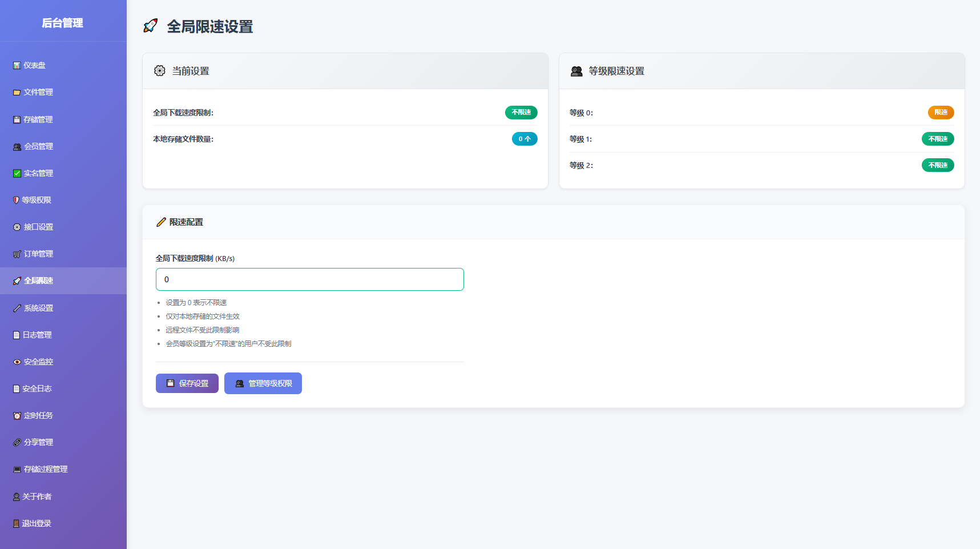Open the 退出登录 logout icon
Image resolution: width=980 pixels, height=549 pixels.
17,523
